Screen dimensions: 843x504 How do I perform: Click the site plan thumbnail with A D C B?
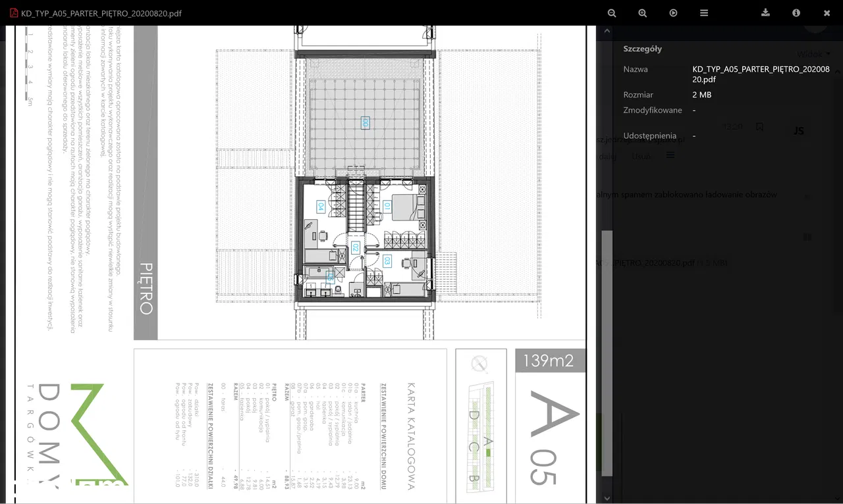click(x=481, y=438)
